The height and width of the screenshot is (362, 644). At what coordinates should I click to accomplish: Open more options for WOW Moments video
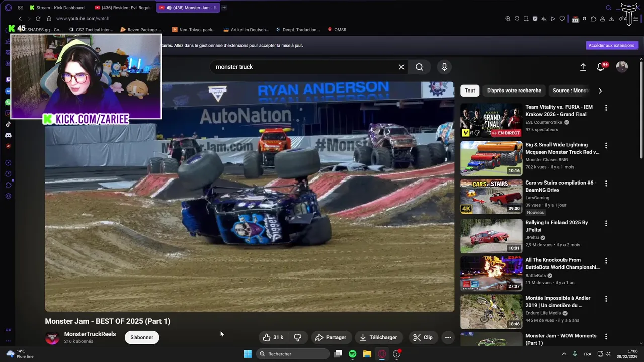pyautogui.click(x=606, y=336)
